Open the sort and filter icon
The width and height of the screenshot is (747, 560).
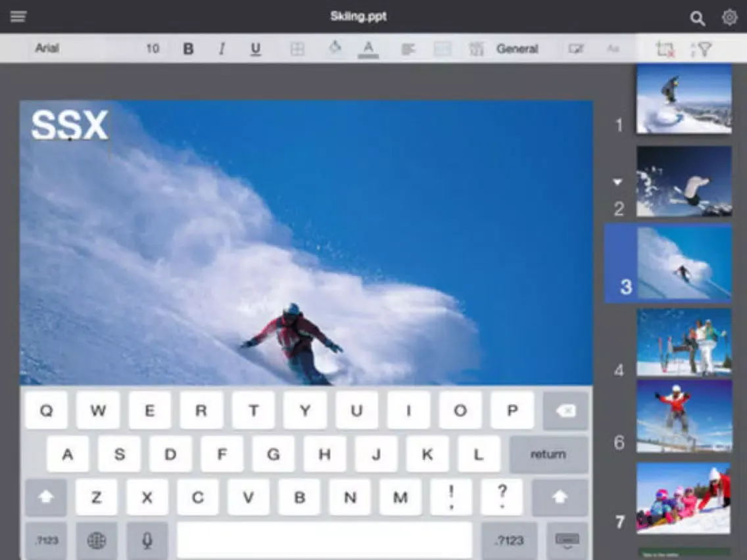click(x=700, y=49)
